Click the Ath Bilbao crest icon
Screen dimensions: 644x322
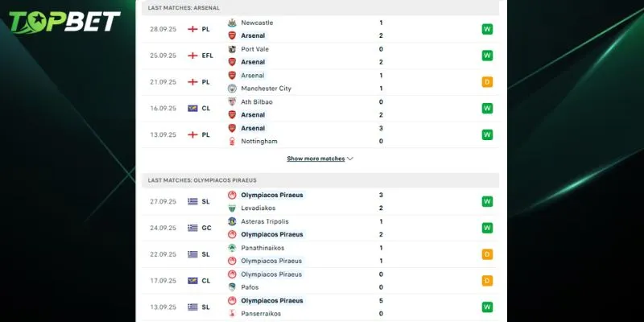(232, 101)
